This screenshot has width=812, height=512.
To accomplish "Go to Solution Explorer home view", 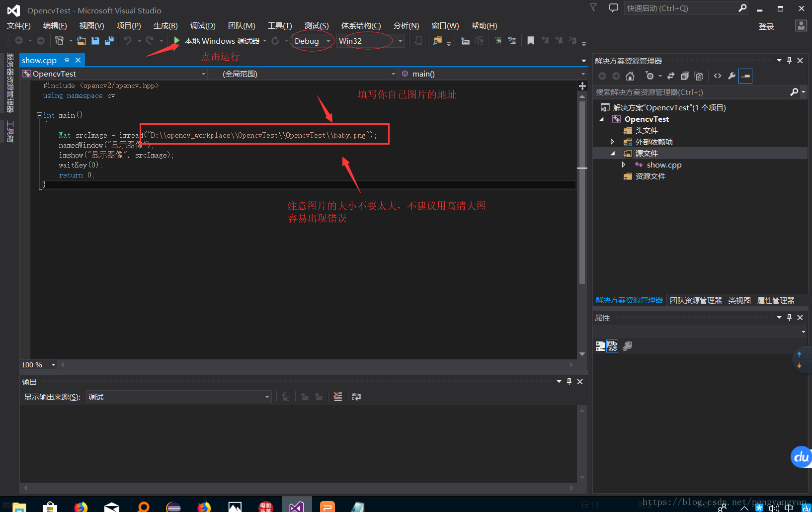I will 630,76.
